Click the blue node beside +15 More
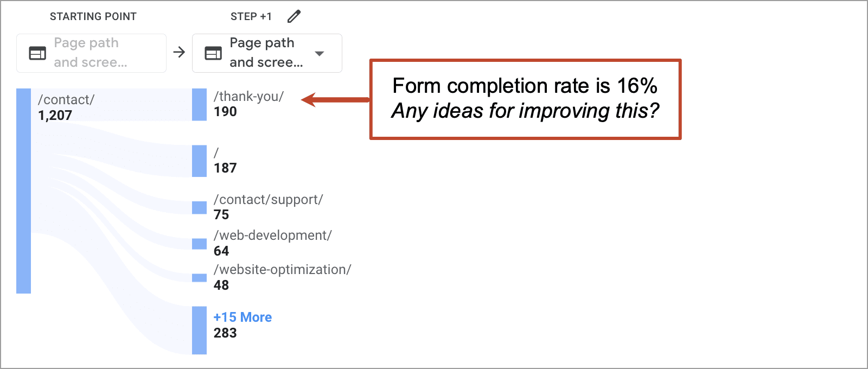The height and width of the screenshot is (369, 868). tap(198, 330)
